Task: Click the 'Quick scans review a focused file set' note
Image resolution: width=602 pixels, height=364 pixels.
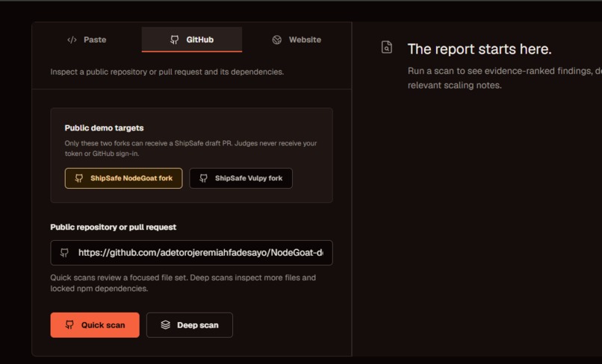Action: (183, 283)
